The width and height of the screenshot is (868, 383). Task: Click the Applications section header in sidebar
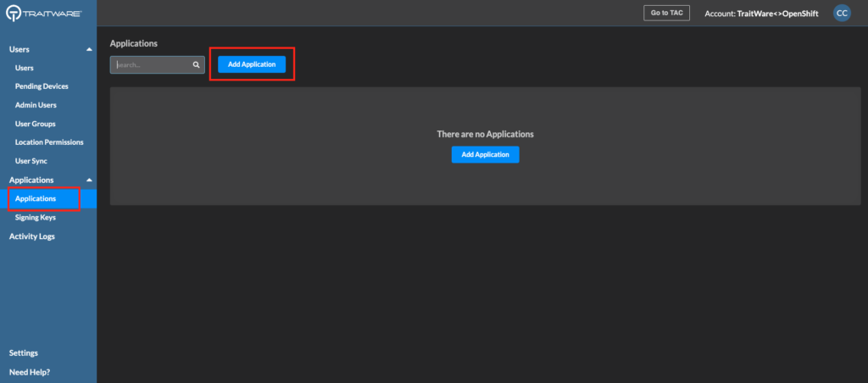(31, 180)
